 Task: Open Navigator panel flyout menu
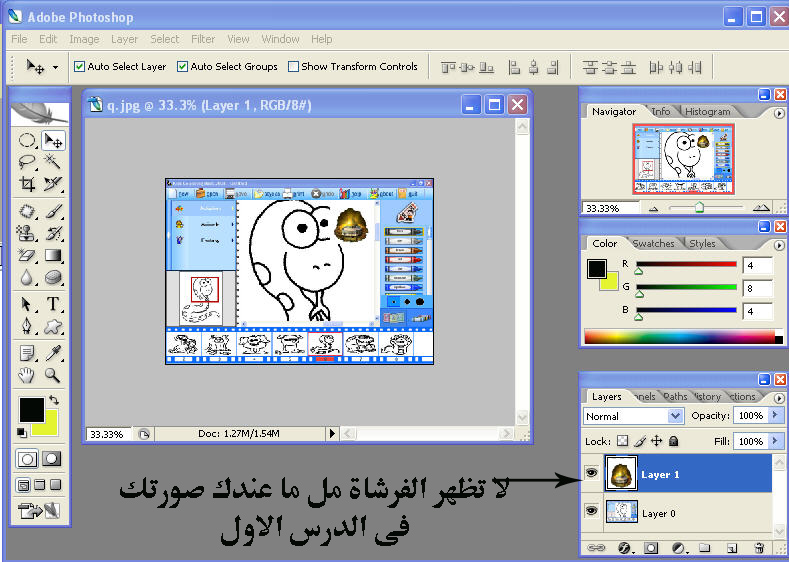[x=779, y=114]
